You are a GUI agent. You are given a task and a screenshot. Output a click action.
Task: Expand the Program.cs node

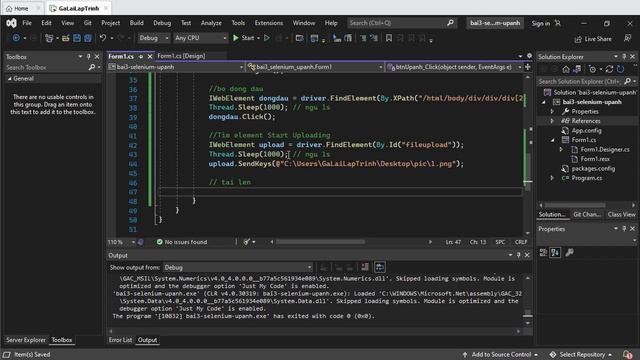tap(552, 178)
